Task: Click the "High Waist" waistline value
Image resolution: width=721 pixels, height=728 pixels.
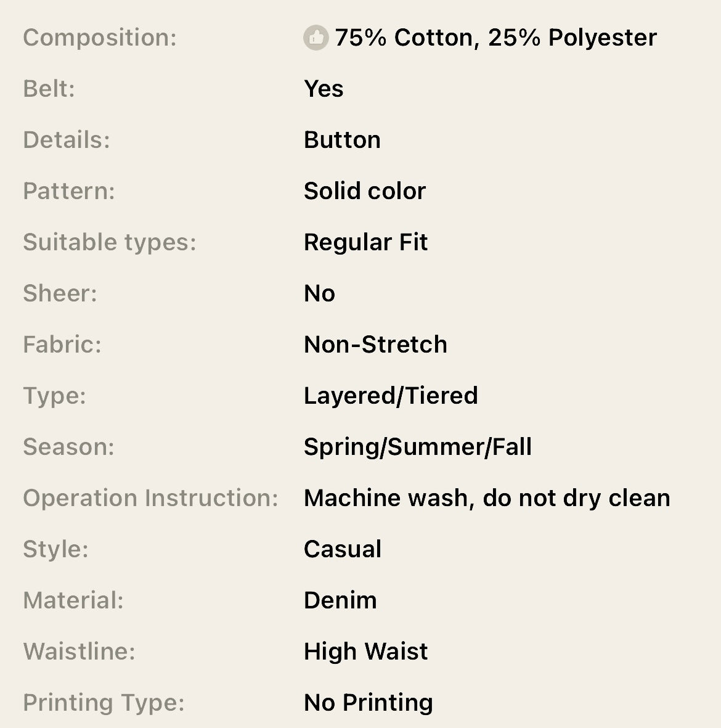Action: point(365,652)
